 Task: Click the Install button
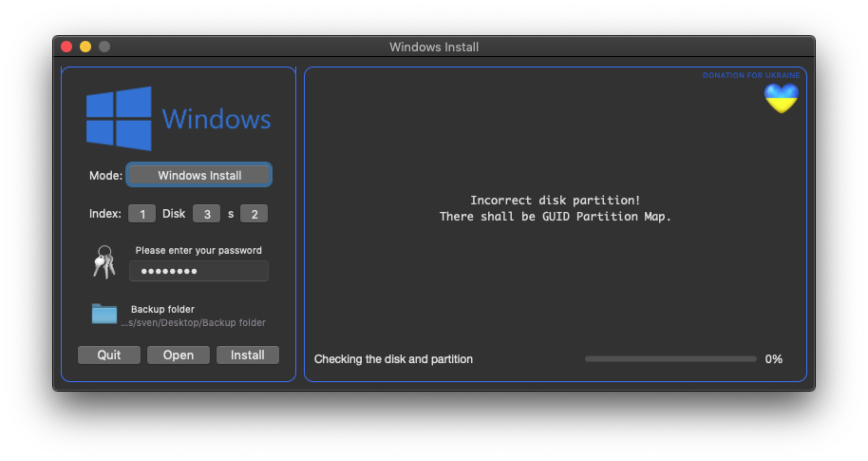(x=248, y=355)
